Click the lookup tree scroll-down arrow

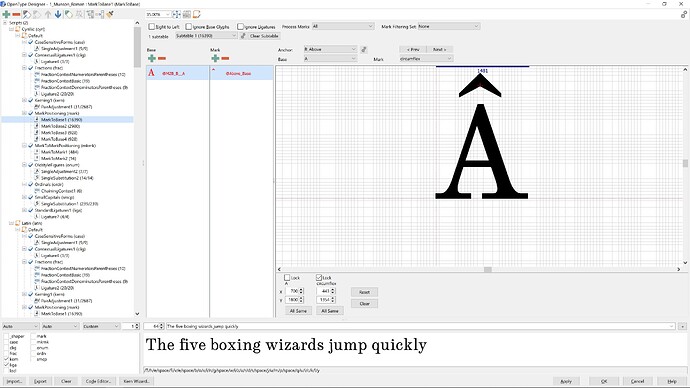[x=137, y=314]
